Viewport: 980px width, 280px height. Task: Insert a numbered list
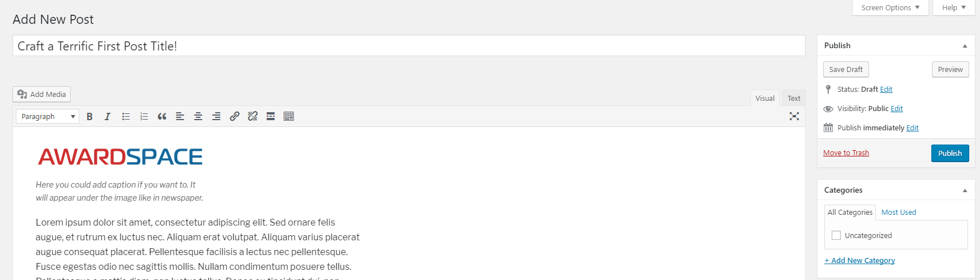(x=144, y=116)
